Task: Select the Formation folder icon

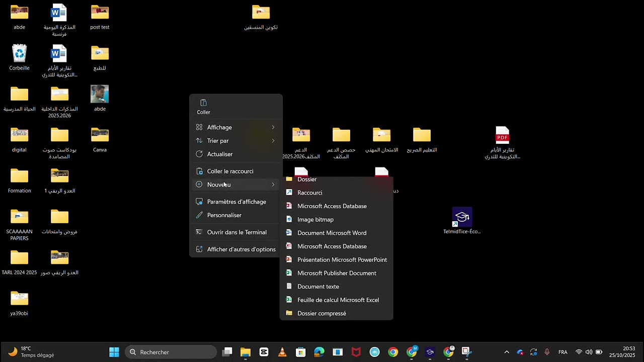Action: [x=19, y=175]
